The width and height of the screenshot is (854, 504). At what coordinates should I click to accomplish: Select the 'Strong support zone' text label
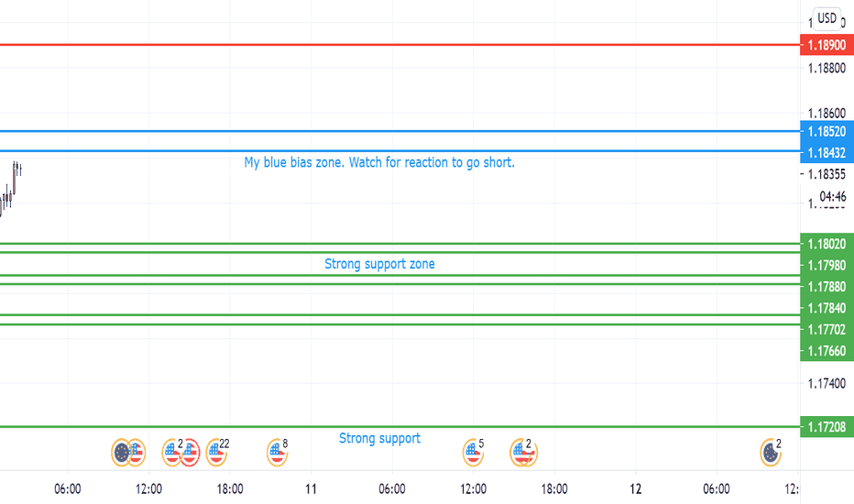pyautogui.click(x=379, y=264)
